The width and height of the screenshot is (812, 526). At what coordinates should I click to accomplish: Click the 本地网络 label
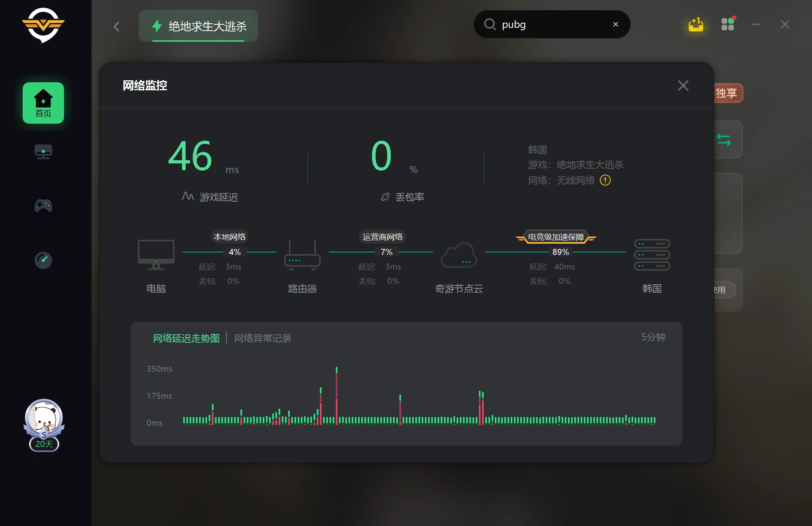(230, 237)
